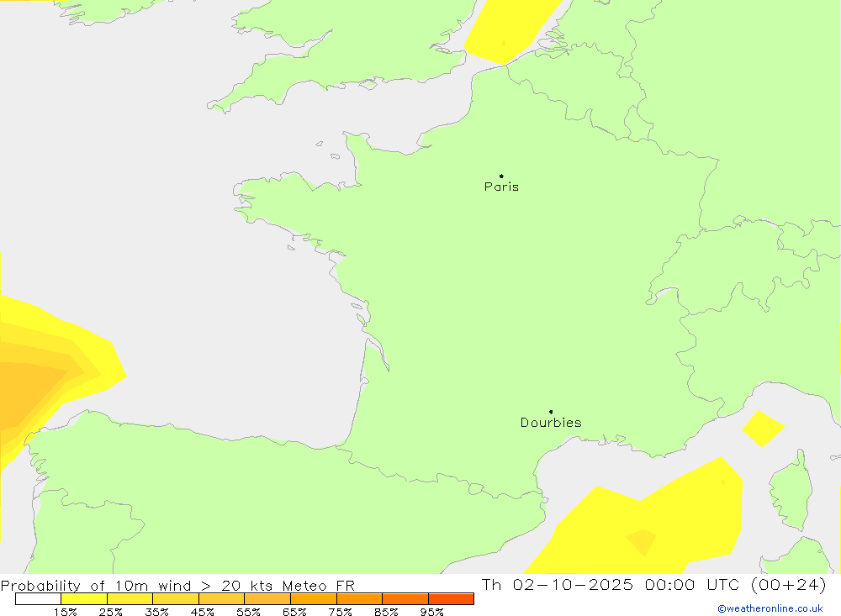The image size is (841, 616).
Task: Open the weatheronline.co.uk copyright link
Action: pyautogui.click(x=770, y=608)
